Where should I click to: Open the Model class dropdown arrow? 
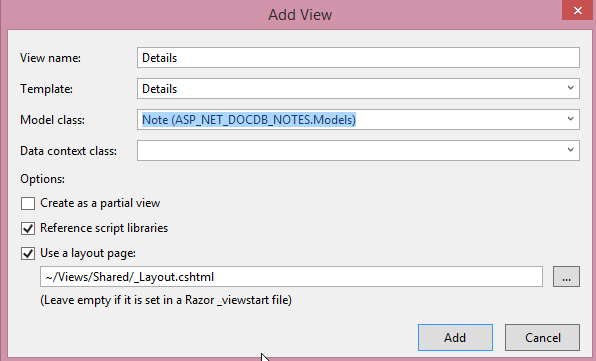click(571, 119)
